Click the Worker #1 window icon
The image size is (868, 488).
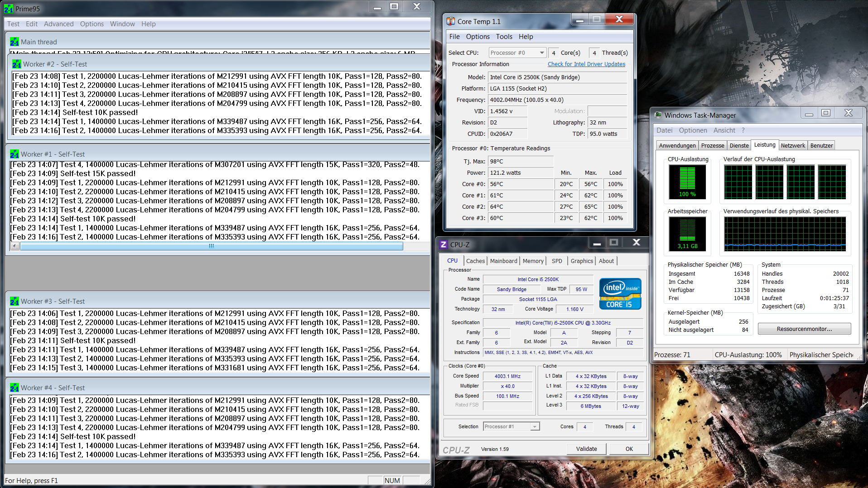coord(14,154)
